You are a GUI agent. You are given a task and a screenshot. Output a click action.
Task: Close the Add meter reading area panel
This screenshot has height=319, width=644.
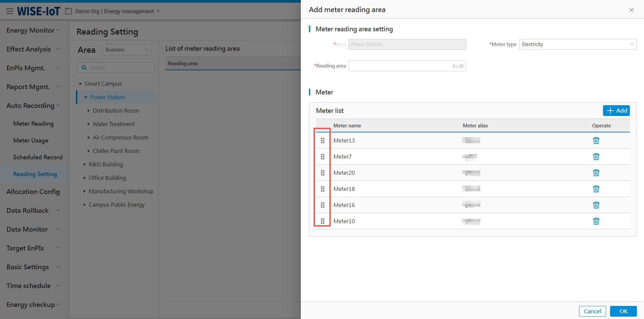coord(631,10)
